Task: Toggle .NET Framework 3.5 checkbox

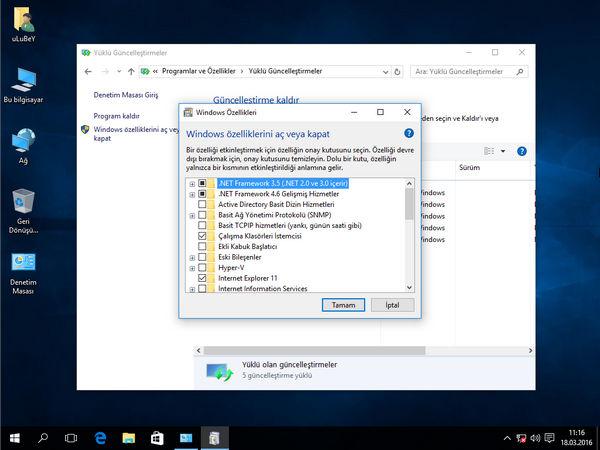Action: coord(202,183)
